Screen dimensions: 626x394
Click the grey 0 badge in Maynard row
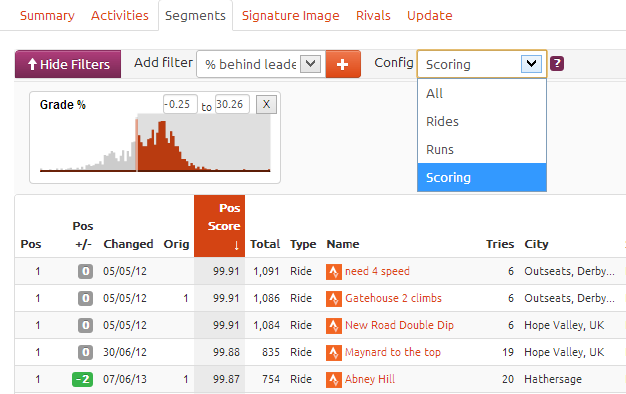tap(85, 352)
